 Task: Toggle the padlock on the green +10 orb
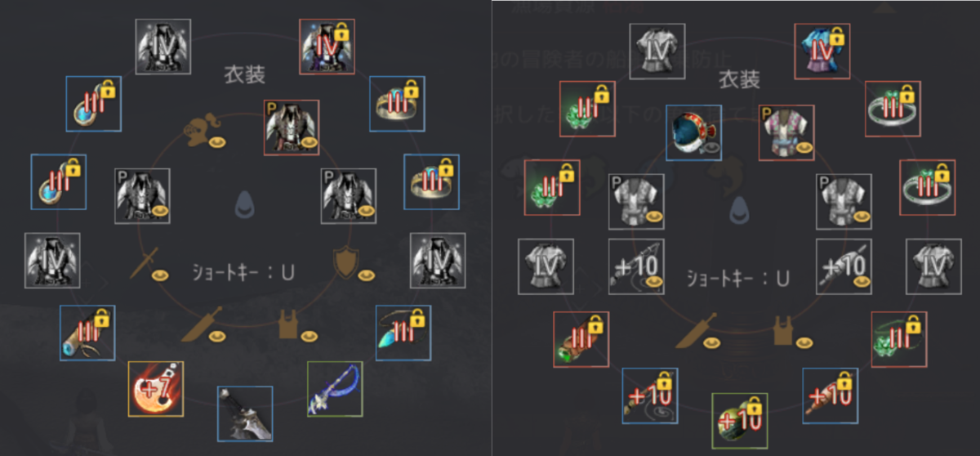[755, 405]
